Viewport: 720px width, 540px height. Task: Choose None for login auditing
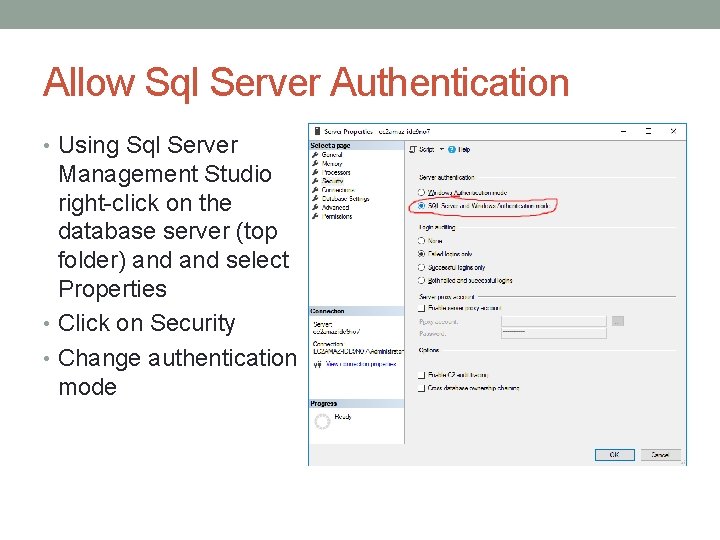click(x=421, y=240)
